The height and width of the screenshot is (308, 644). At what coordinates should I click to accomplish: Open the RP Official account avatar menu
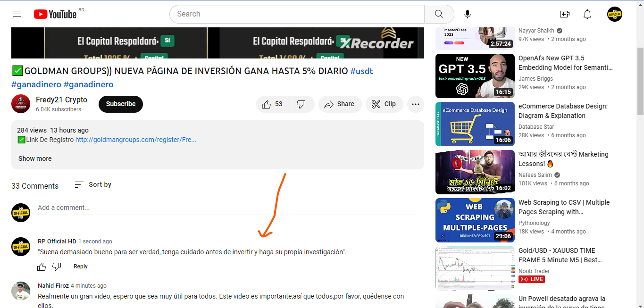click(615, 14)
